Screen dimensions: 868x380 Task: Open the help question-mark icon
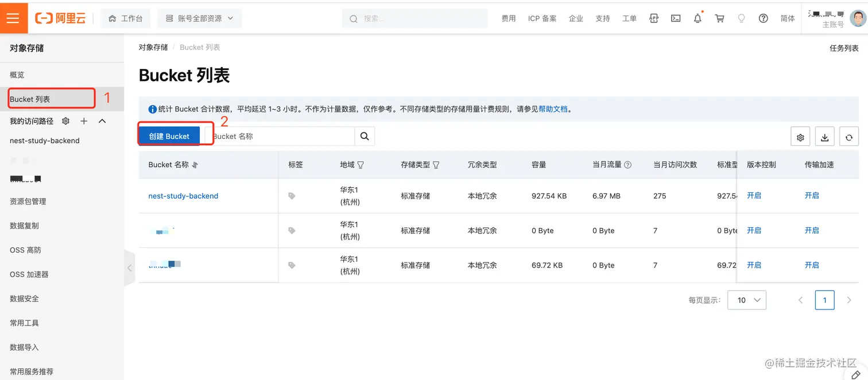(763, 18)
